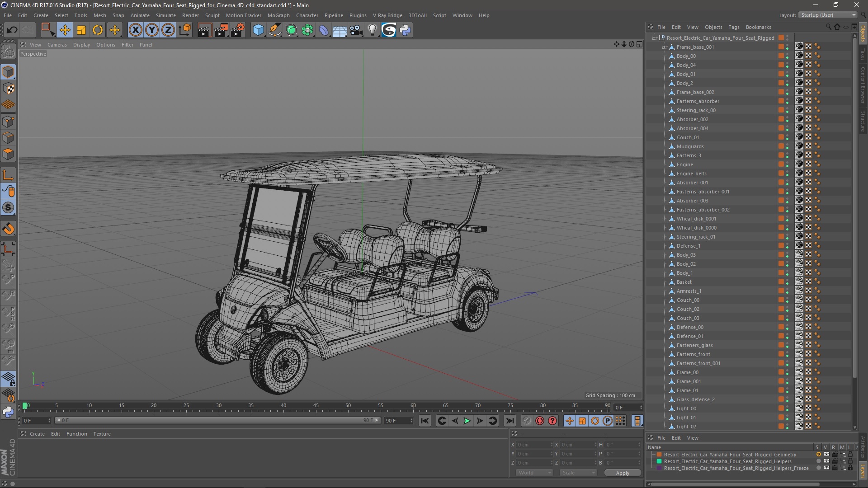Screen dimensions: 868x488
Task: Open Render Settings icon
Action: [x=238, y=30]
